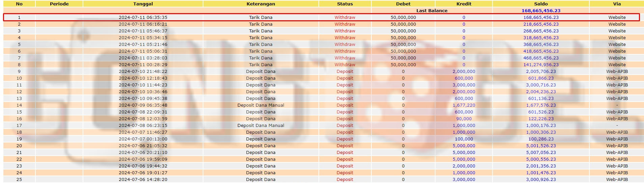Click the Debet column header
The height and width of the screenshot is (183, 644).
tap(403, 4)
